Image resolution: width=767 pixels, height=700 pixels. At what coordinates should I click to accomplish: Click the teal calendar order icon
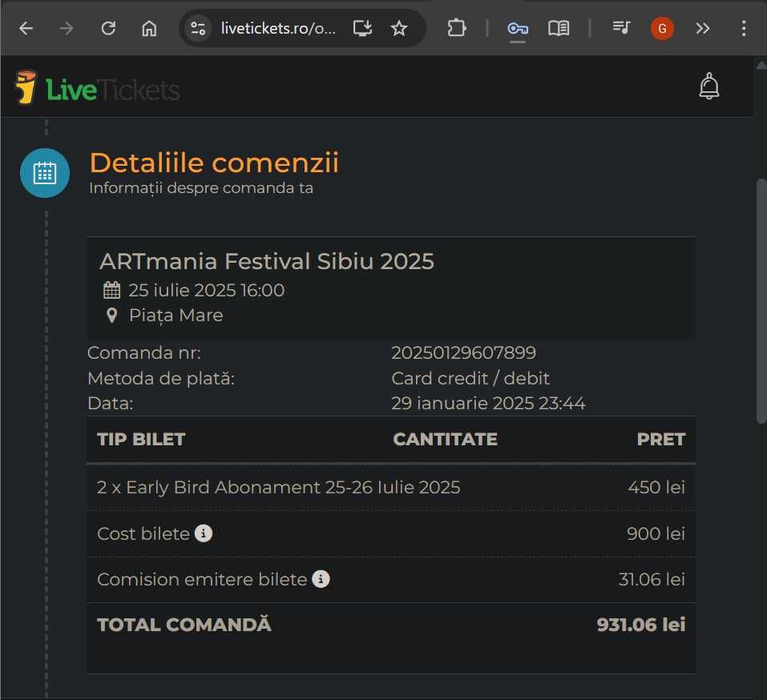pyautogui.click(x=45, y=173)
